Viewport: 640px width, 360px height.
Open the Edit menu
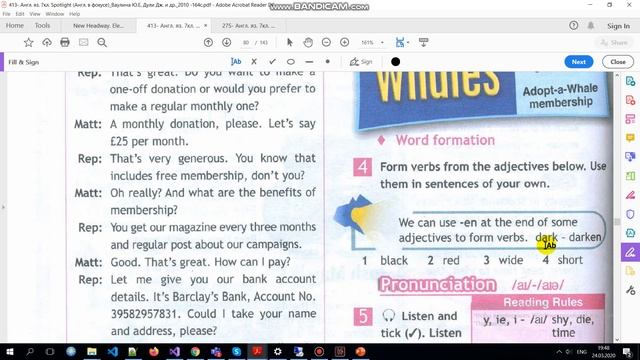point(20,14)
